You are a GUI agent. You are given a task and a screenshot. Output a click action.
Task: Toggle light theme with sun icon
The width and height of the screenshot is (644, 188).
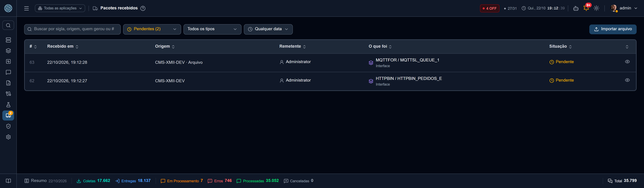(x=596, y=8)
